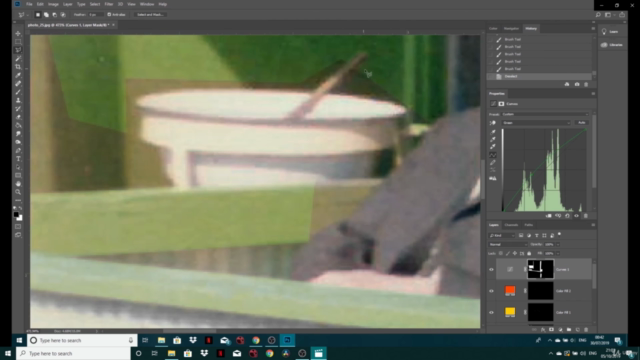This screenshot has width=640, height=360.
Task: Create new adjustment layer icon in Layers panel
Action: pyautogui.click(x=560, y=329)
